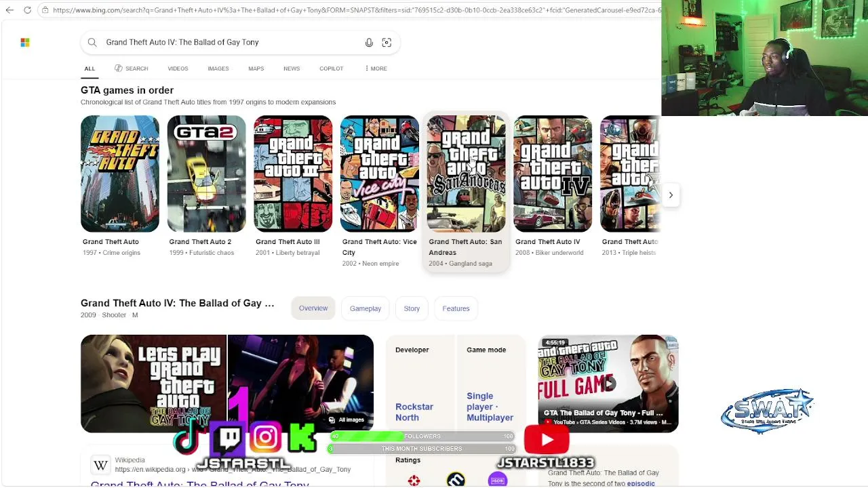868x488 pixels.
Task: Click the Wikipedia W icon
Action: pos(100,465)
